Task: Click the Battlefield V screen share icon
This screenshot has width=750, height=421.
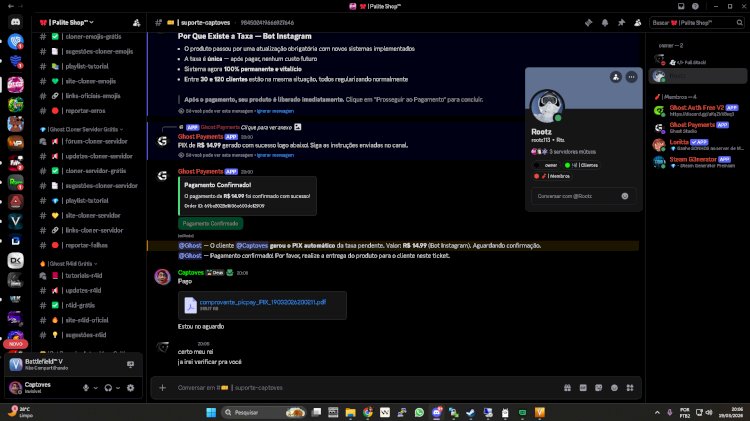Action: [131, 365]
